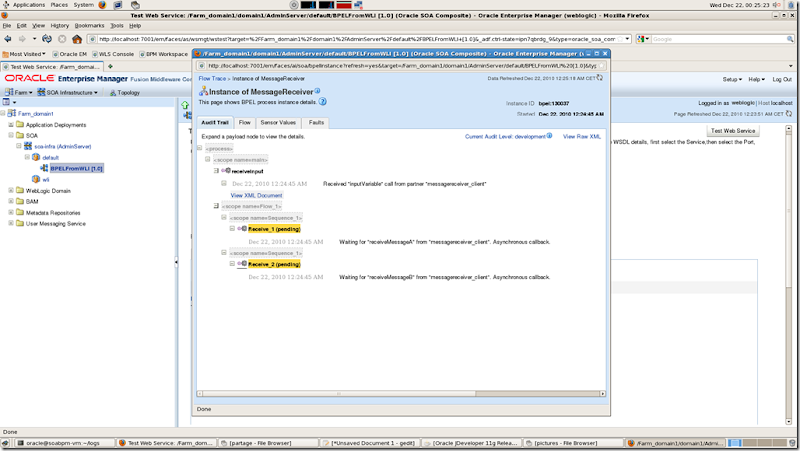800x451 pixels.
Task: Open the GNOME Places menu
Action: pos(59,5)
